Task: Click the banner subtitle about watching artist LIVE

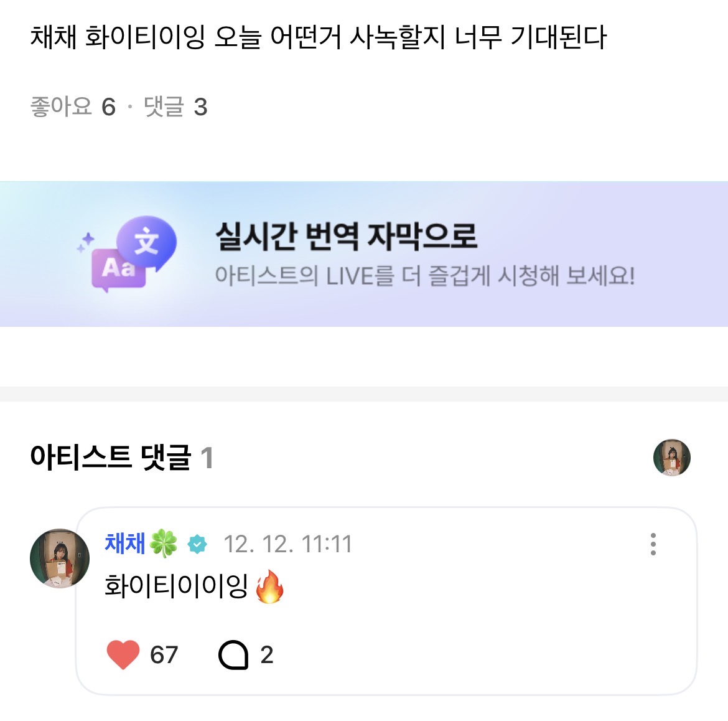Action: [x=424, y=275]
